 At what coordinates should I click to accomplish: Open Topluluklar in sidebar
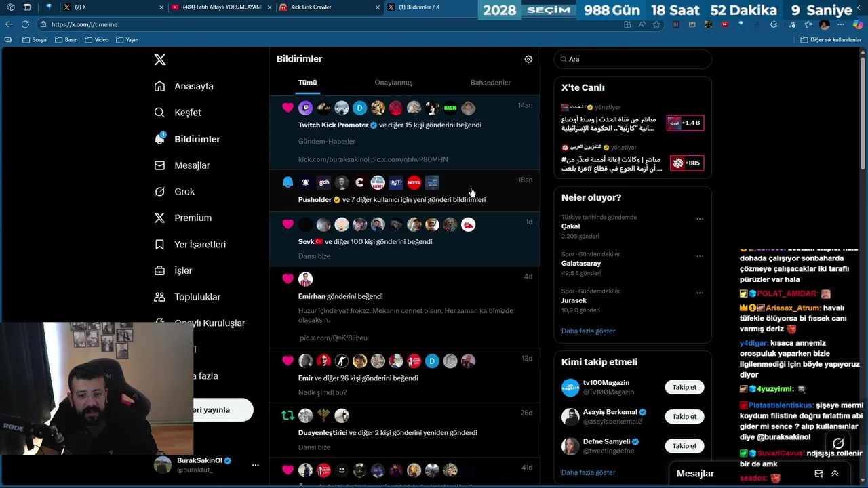tap(188, 297)
